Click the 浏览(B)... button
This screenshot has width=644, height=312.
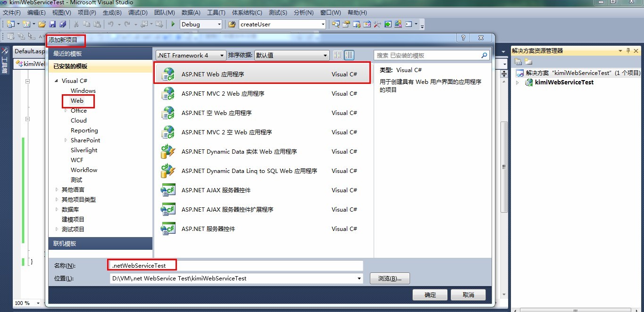pyautogui.click(x=390, y=278)
